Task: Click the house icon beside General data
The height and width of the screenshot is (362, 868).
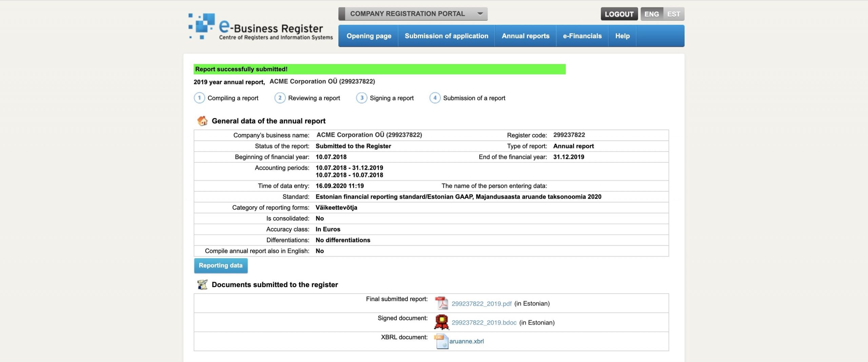Action: (202, 121)
